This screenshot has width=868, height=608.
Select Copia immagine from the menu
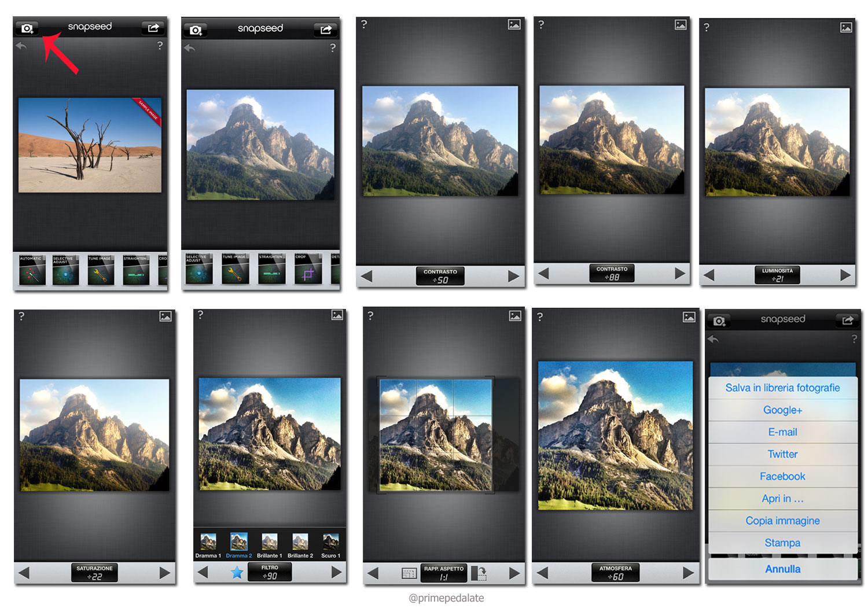[x=782, y=520]
